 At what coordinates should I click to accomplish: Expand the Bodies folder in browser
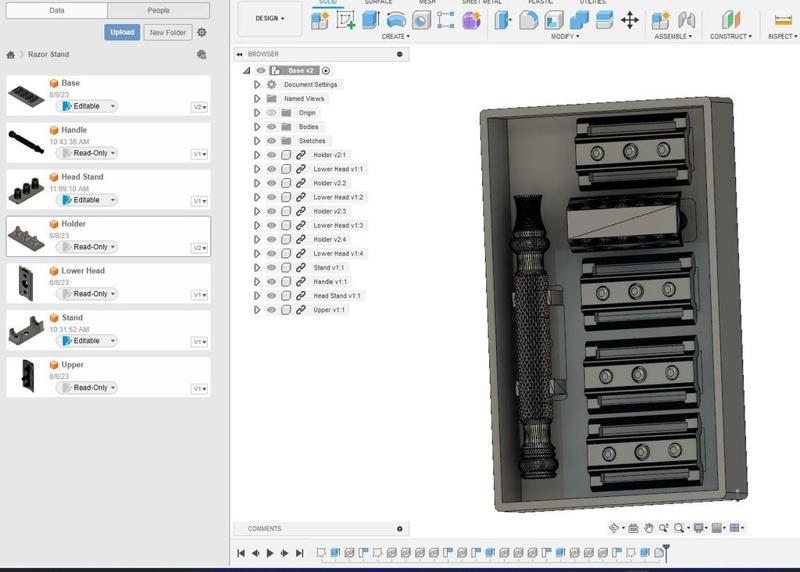257,127
